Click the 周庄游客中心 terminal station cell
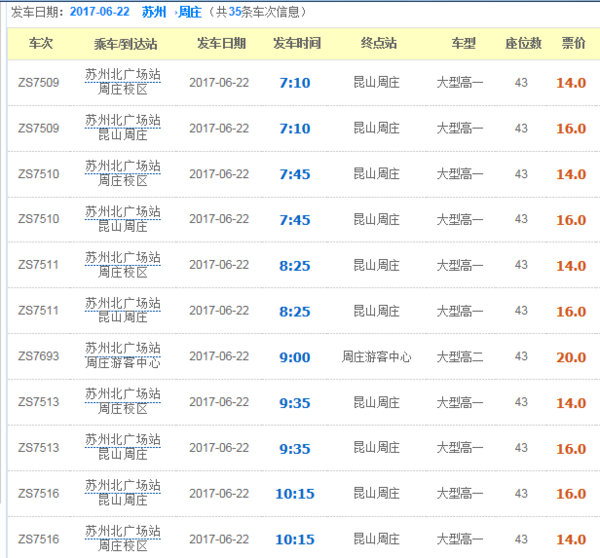 pyautogui.click(x=376, y=357)
